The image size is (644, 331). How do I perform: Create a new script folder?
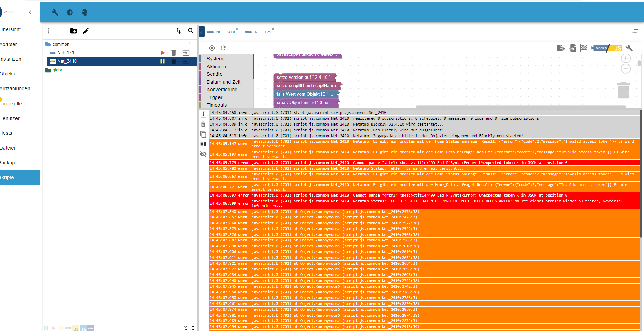point(74,31)
